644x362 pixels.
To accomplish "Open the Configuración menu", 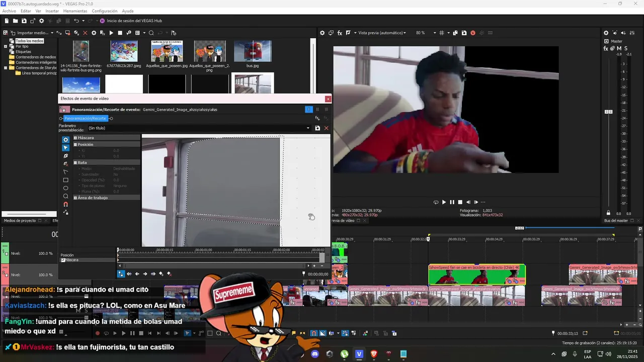I will point(105,11).
